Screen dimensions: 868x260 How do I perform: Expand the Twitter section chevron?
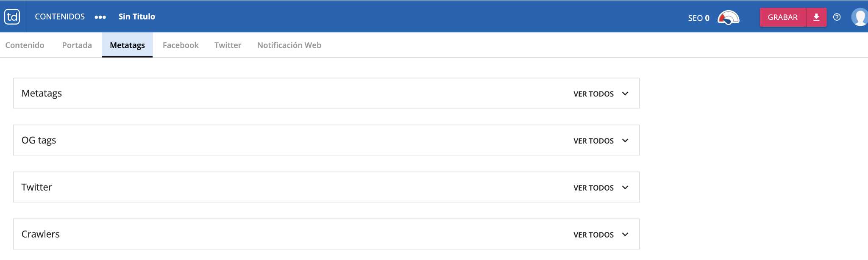click(625, 188)
